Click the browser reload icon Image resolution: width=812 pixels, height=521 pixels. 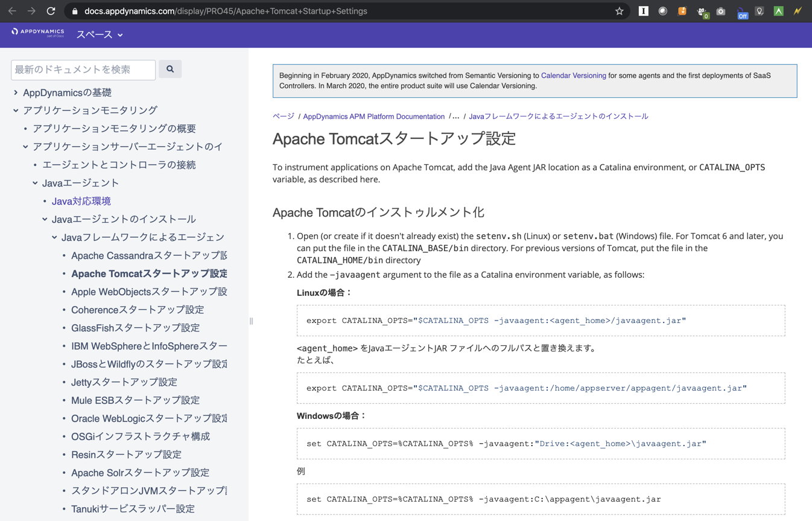[x=51, y=11]
